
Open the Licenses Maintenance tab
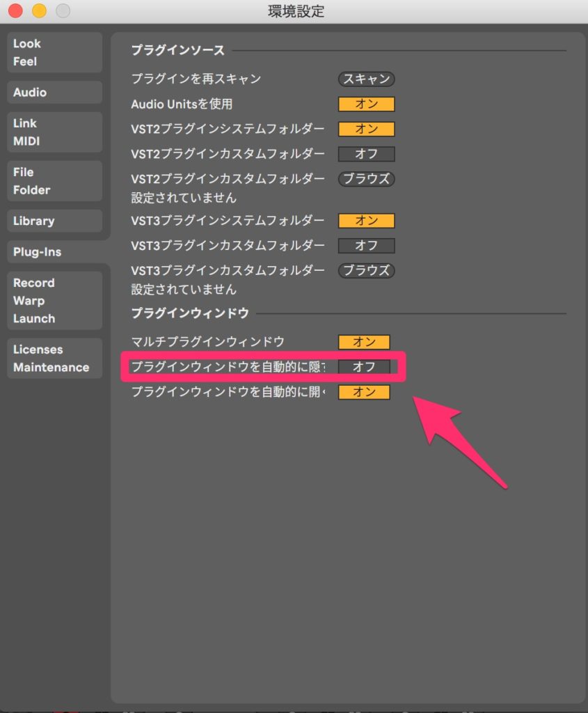coord(54,359)
